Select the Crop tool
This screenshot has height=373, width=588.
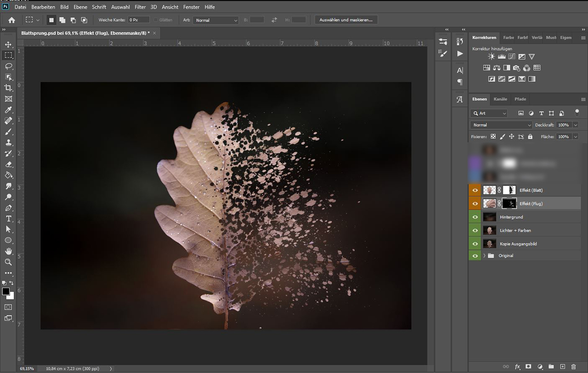[x=8, y=88]
